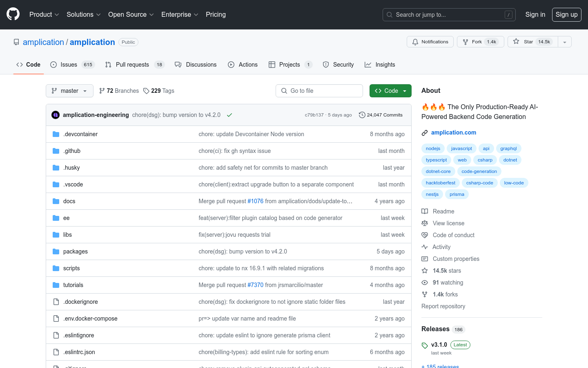Image resolution: width=588 pixels, height=368 pixels.
Task: Open the Pricing link in header
Action: pos(216,14)
